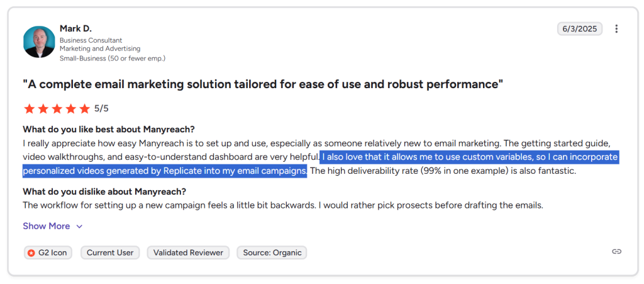This screenshot has height=284, width=644.
Task: Click the second rating star
Action: pos(43,109)
